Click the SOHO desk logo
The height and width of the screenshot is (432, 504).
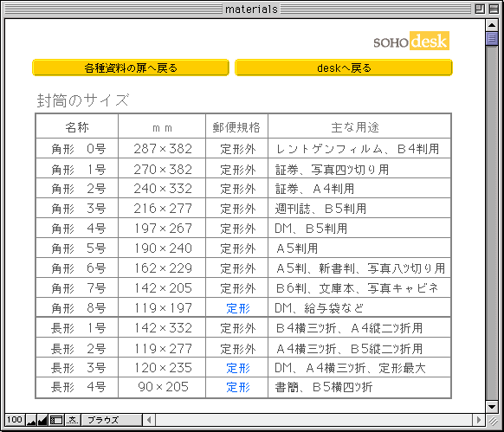point(411,41)
